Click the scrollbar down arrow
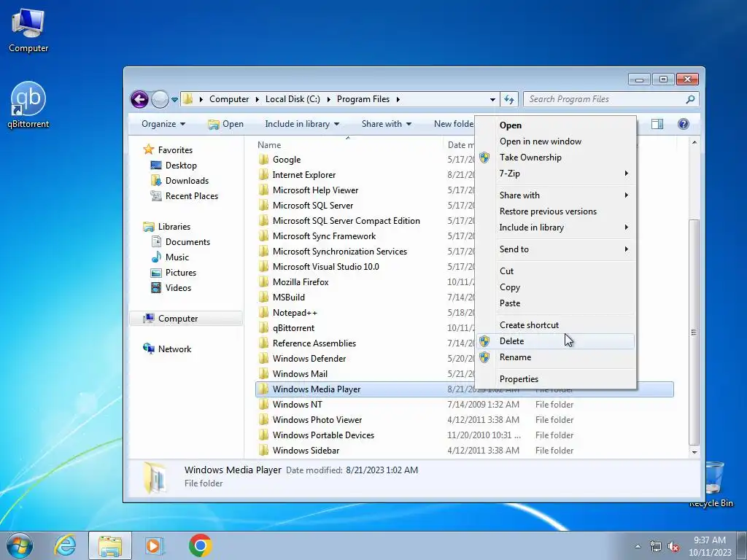Screen dimensions: 747x560 tap(694, 452)
